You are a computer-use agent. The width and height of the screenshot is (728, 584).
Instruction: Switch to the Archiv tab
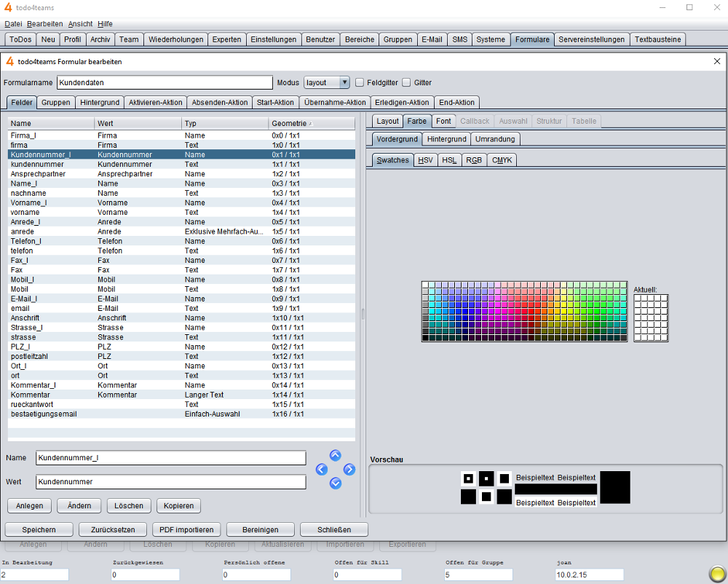tap(100, 39)
